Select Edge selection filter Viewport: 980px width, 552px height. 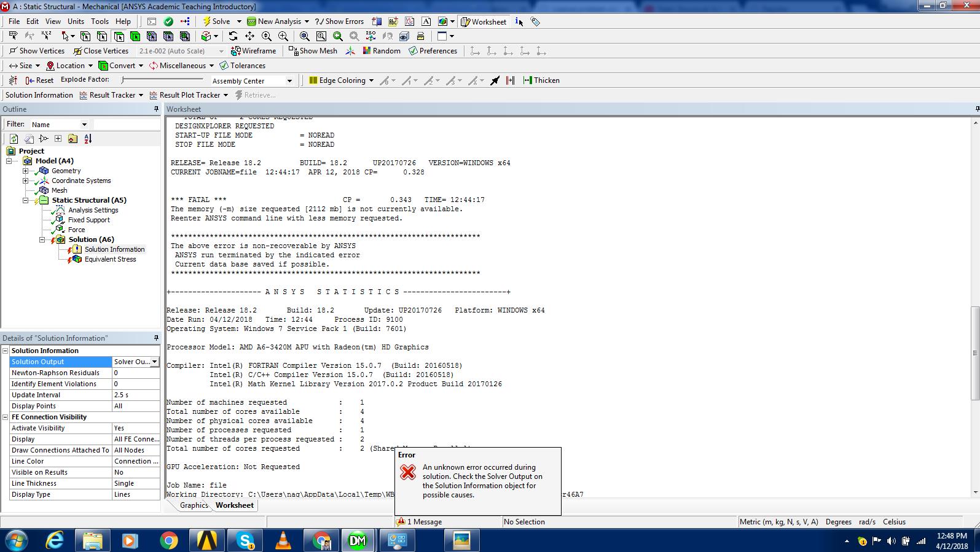tap(102, 36)
